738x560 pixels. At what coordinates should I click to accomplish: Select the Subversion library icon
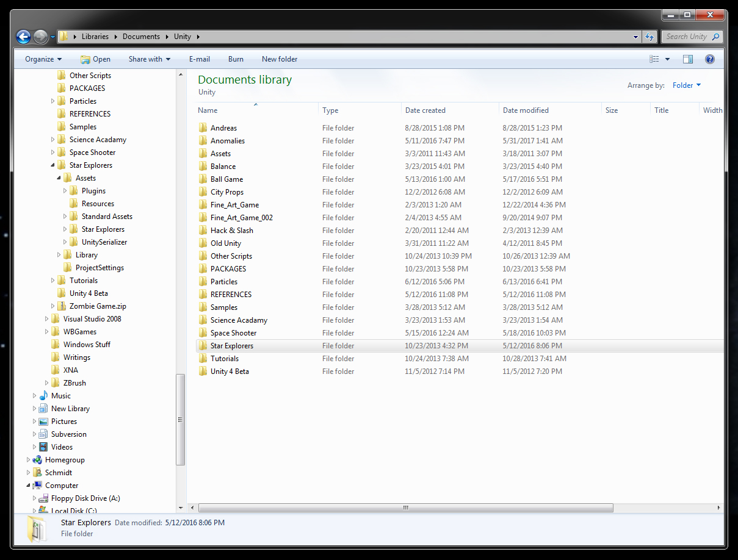point(43,434)
